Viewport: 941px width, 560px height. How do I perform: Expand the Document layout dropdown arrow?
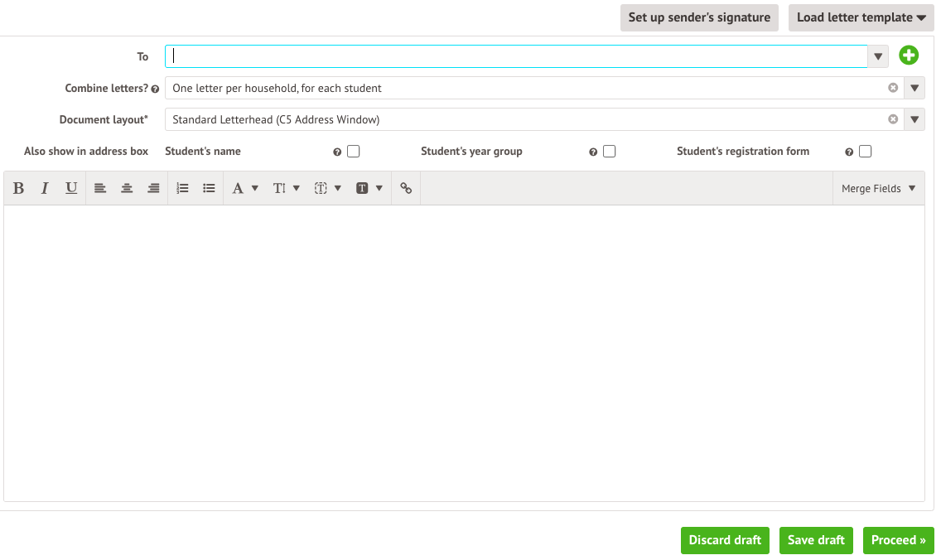tap(914, 119)
